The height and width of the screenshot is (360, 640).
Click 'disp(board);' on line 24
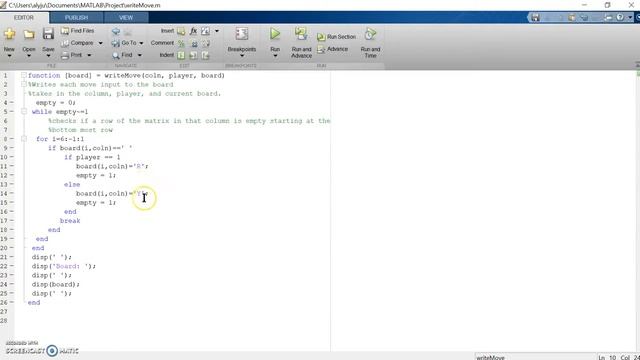pyautogui.click(x=56, y=284)
